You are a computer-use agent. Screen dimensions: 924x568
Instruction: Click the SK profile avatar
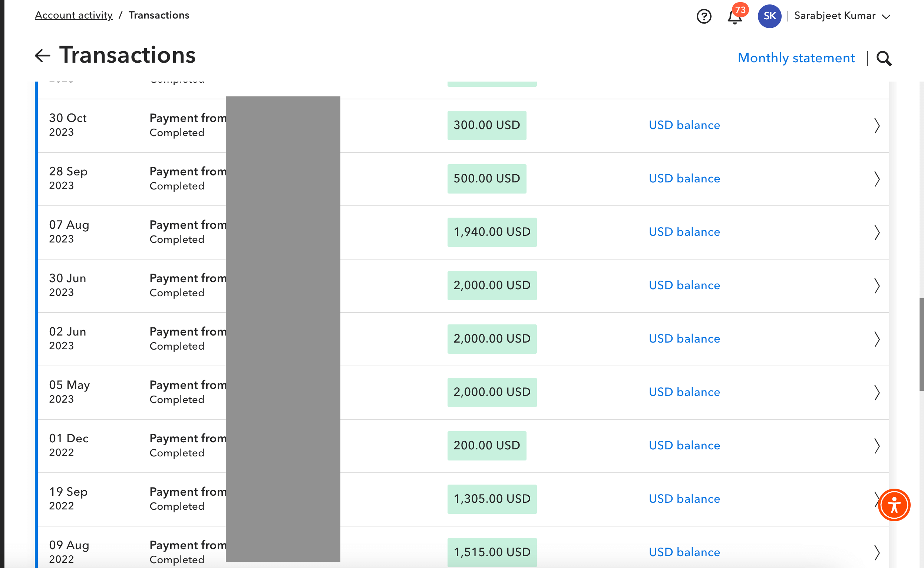tap(769, 16)
